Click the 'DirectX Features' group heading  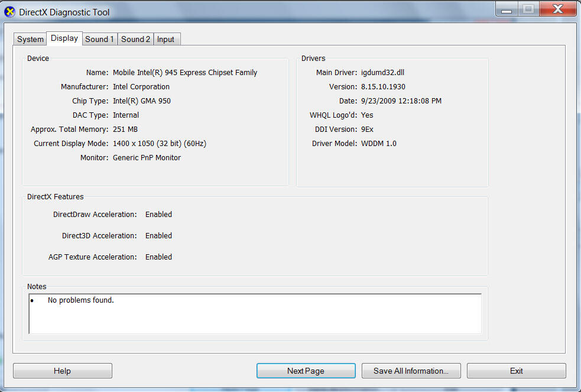click(x=55, y=197)
